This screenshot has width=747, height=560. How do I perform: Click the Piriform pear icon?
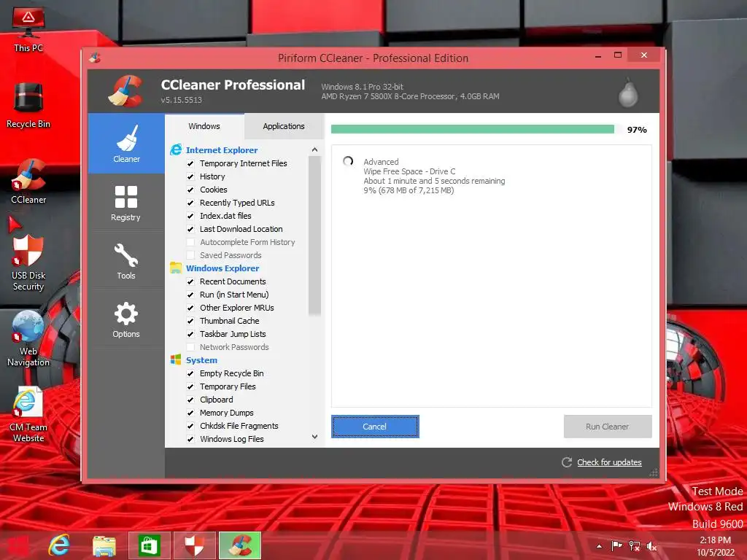click(x=628, y=93)
